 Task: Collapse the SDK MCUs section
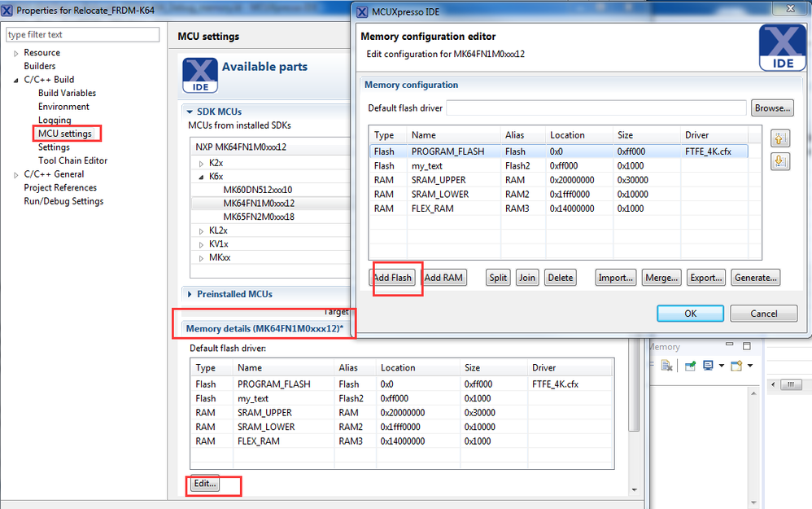coord(190,112)
